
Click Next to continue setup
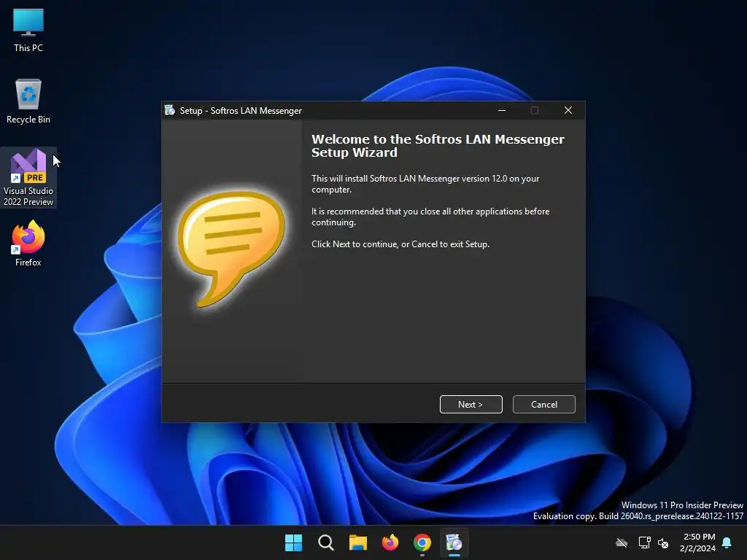pyautogui.click(x=471, y=404)
